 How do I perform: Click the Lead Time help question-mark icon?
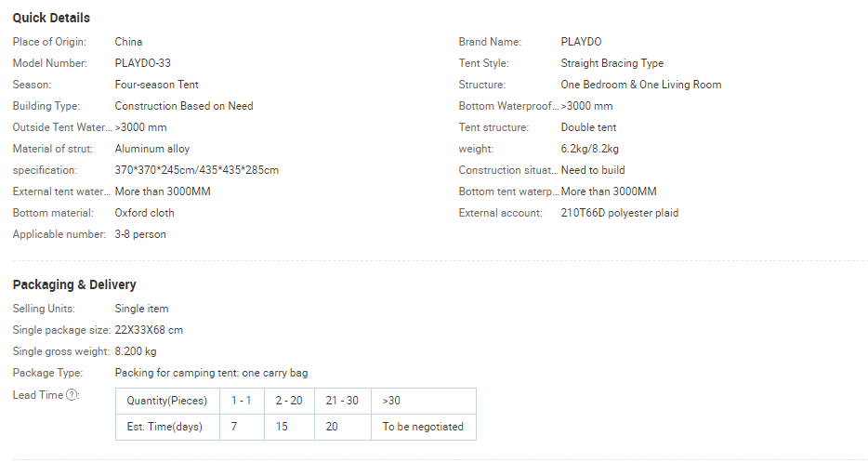(73, 395)
